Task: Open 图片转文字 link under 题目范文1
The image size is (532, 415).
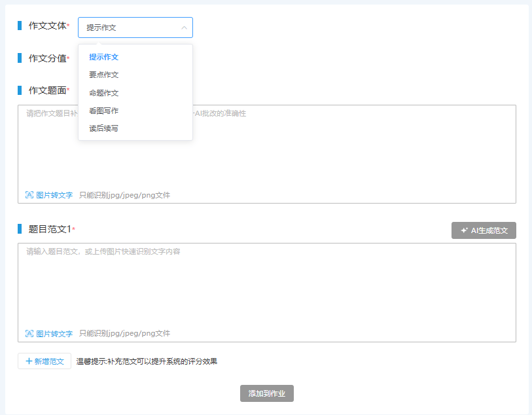Action: point(54,334)
